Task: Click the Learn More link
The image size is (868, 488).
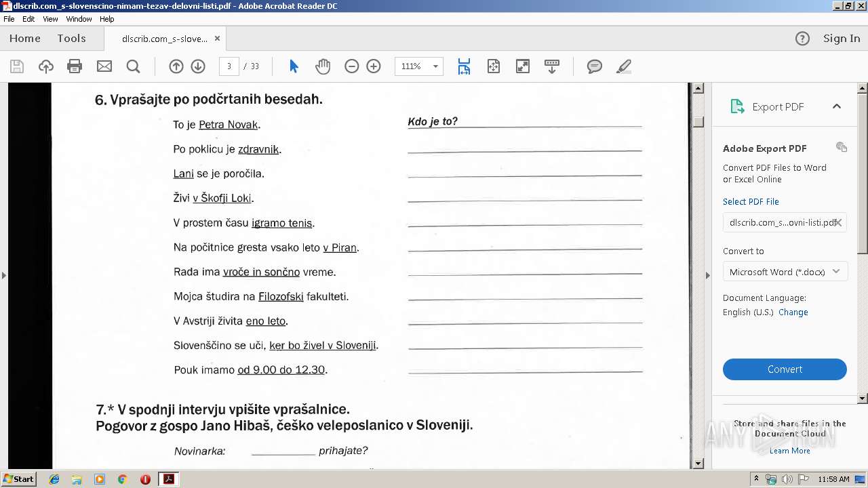Action: pos(789,451)
